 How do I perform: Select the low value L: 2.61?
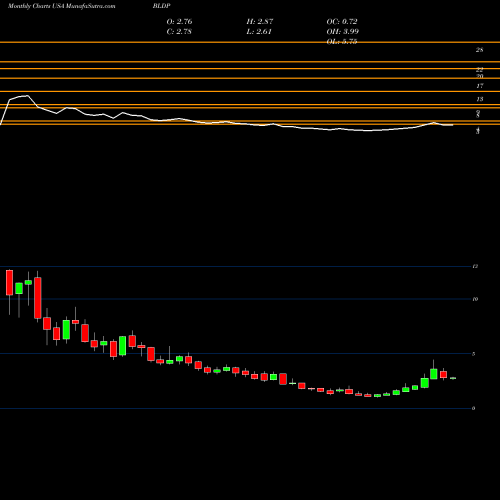point(259,31)
